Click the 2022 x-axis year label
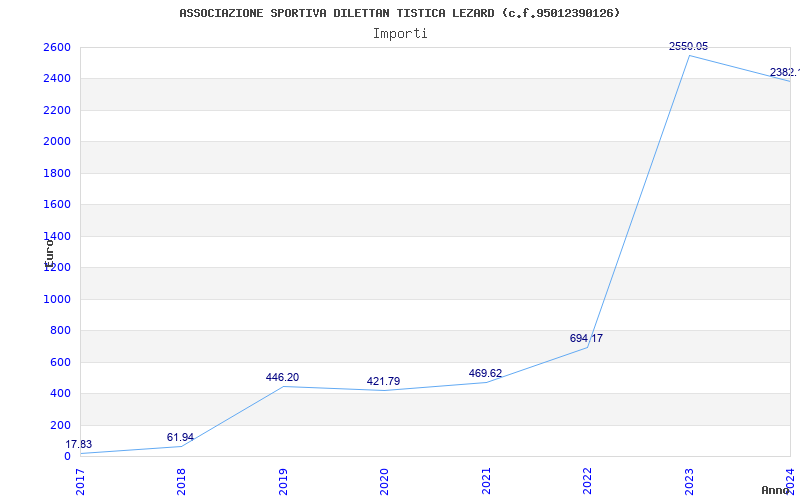This screenshot has height=500, width=800. [588, 482]
